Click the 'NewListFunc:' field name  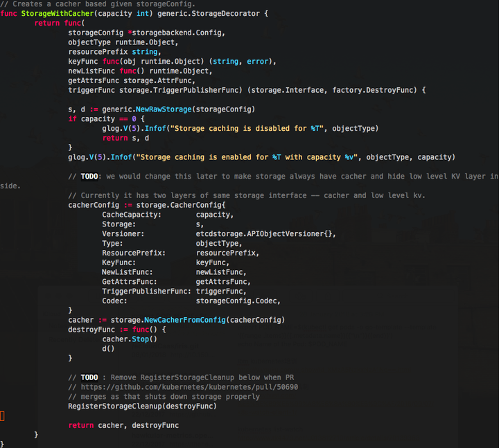(x=128, y=272)
